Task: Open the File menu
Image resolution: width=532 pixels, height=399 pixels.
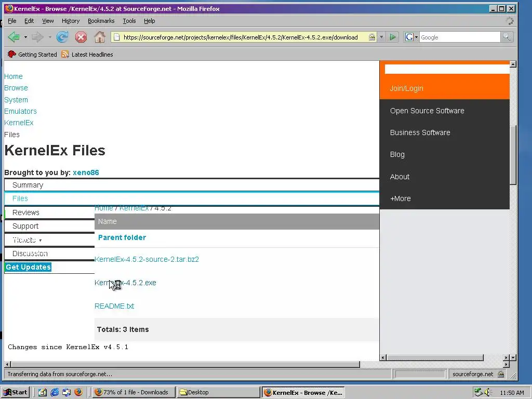Action: coord(12,21)
